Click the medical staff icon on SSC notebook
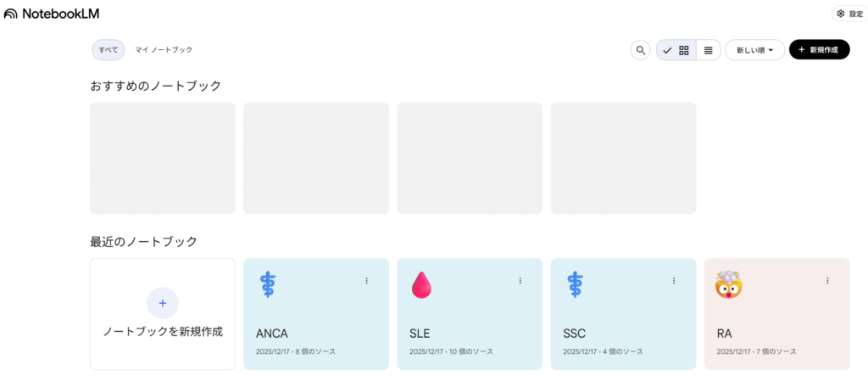The height and width of the screenshot is (376, 868). (x=576, y=284)
